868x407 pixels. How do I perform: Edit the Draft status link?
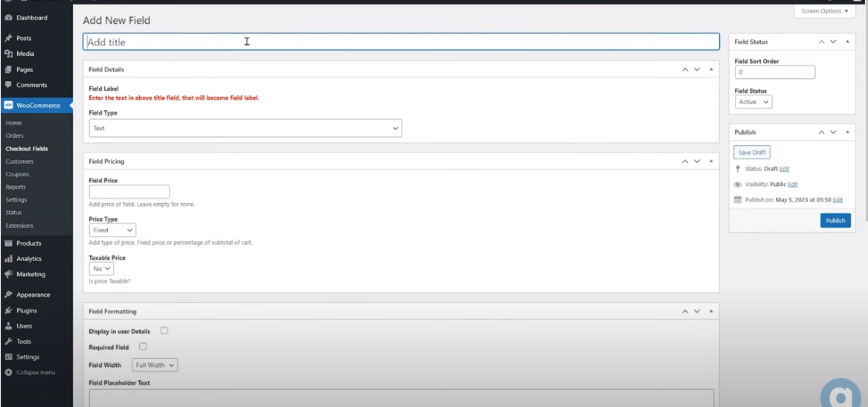pyautogui.click(x=785, y=169)
